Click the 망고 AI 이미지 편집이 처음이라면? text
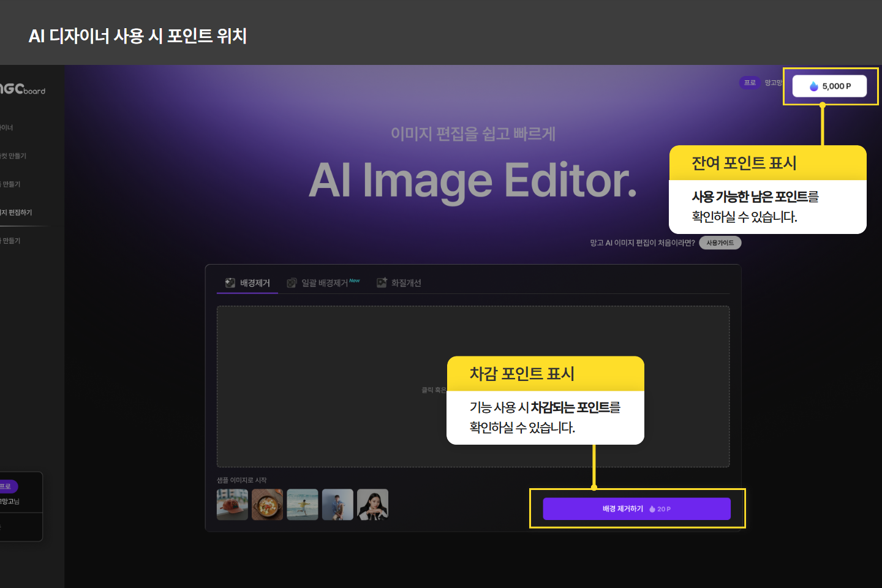This screenshot has height=588, width=882. (643, 243)
